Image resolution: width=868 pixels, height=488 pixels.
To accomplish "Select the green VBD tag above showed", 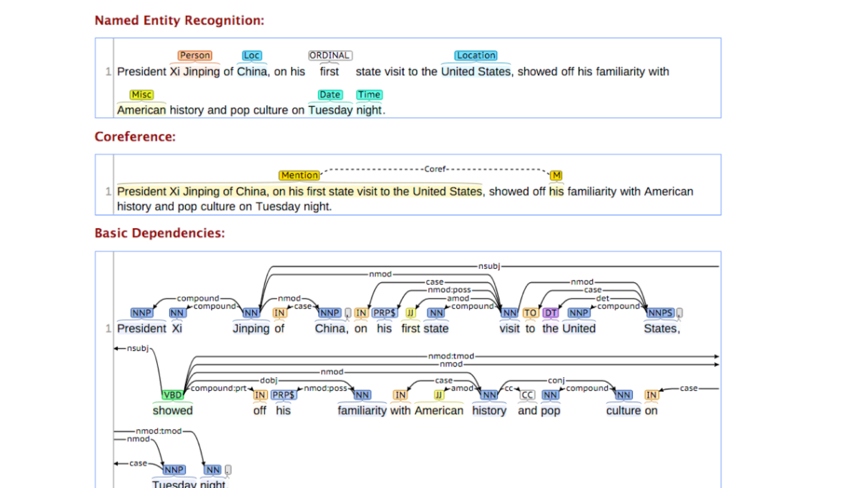I will point(173,395).
